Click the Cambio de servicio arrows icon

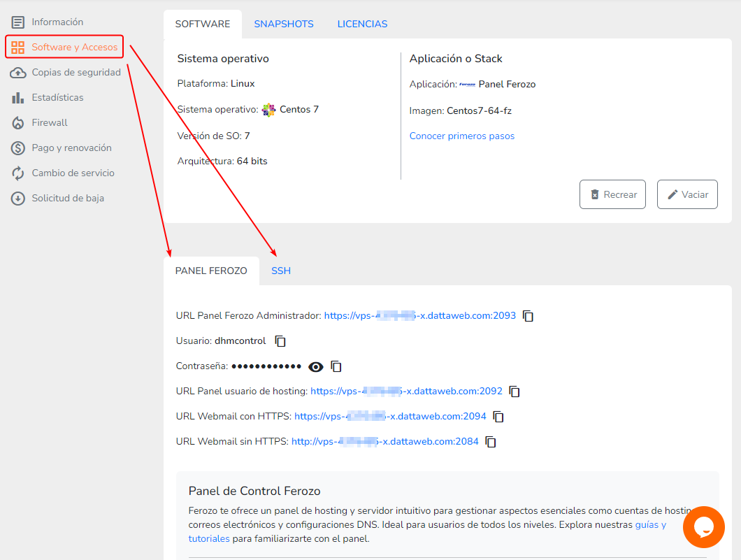point(18,173)
